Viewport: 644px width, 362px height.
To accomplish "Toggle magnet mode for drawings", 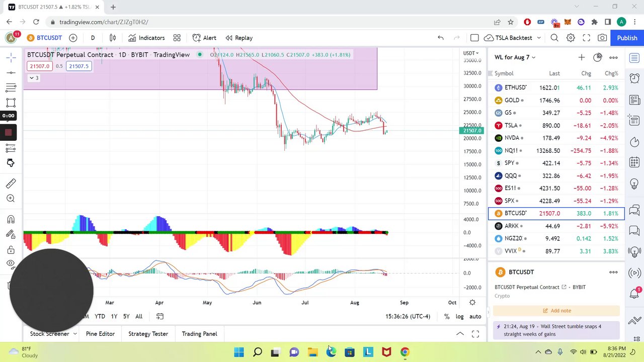I will click(x=11, y=220).
